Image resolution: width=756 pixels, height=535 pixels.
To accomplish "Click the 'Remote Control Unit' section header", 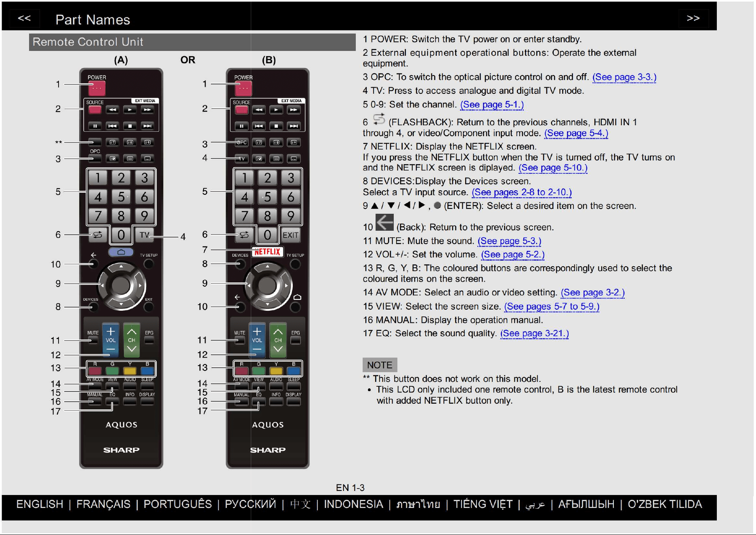I will tap(192, 42).
